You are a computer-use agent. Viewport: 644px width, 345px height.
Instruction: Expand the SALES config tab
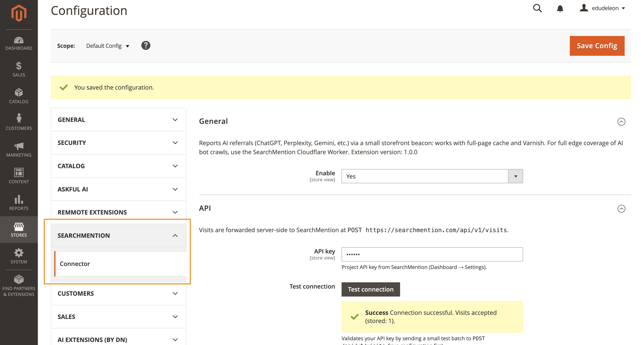click(118, 317)
